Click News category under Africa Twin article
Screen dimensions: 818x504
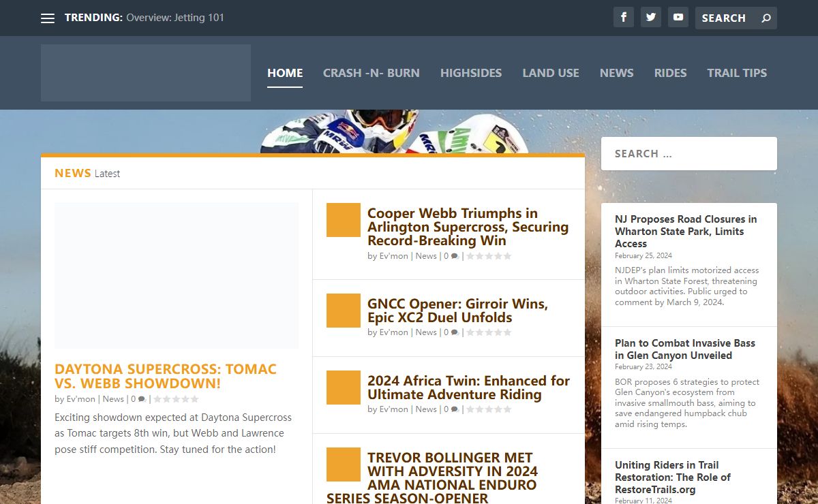(x=426, y=409)
